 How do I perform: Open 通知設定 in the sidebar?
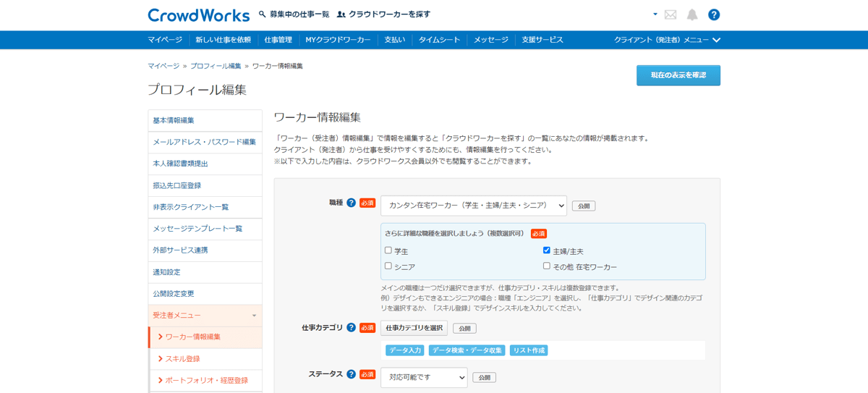205,272
